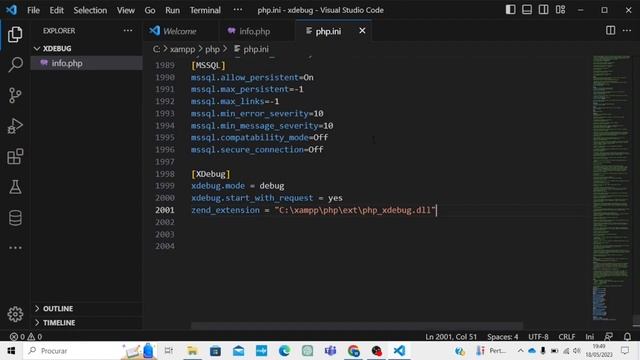640x360 pixels.
Task: Click the zend_extension line 2001
Action: [x=313, y=210]
